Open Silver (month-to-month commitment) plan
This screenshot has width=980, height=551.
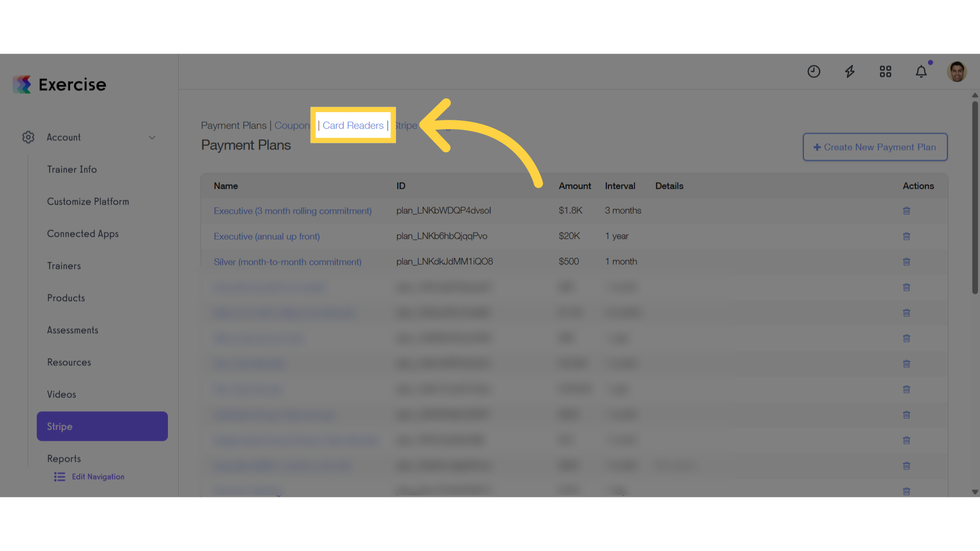[x=287, y=262]
